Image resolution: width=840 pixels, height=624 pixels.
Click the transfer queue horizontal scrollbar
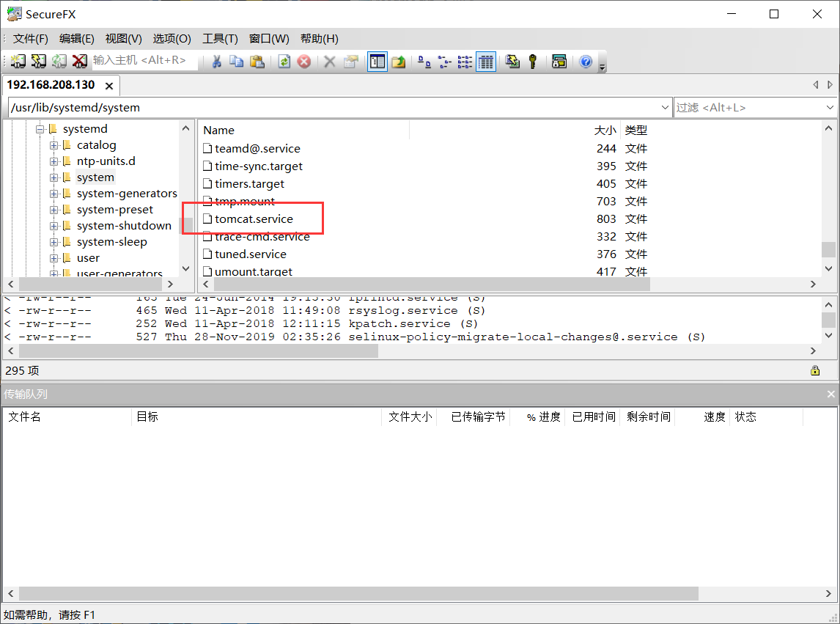click(x=358, y=593)
